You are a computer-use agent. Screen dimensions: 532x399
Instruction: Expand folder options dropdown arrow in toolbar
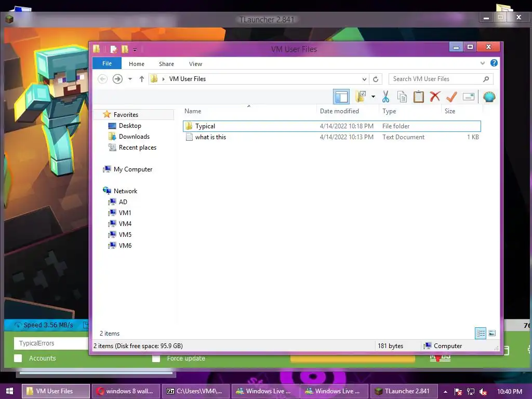coord(373,97)
